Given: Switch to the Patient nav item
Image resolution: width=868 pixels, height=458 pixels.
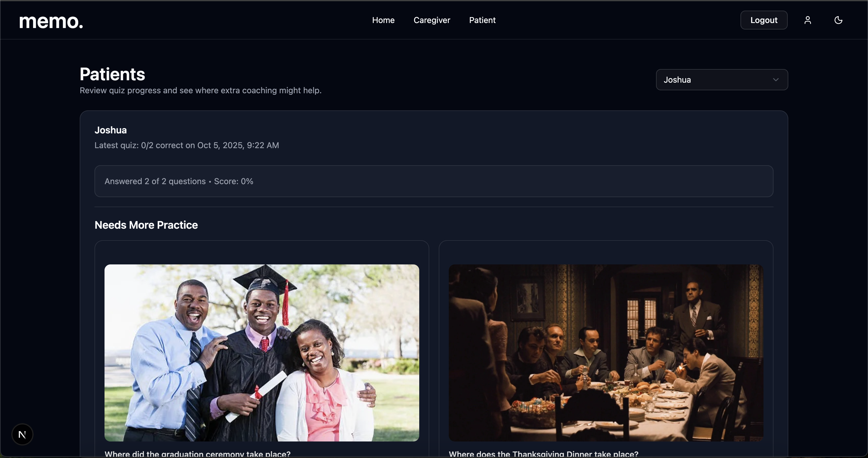Looking at the screenshot, I should pos(482,20).
